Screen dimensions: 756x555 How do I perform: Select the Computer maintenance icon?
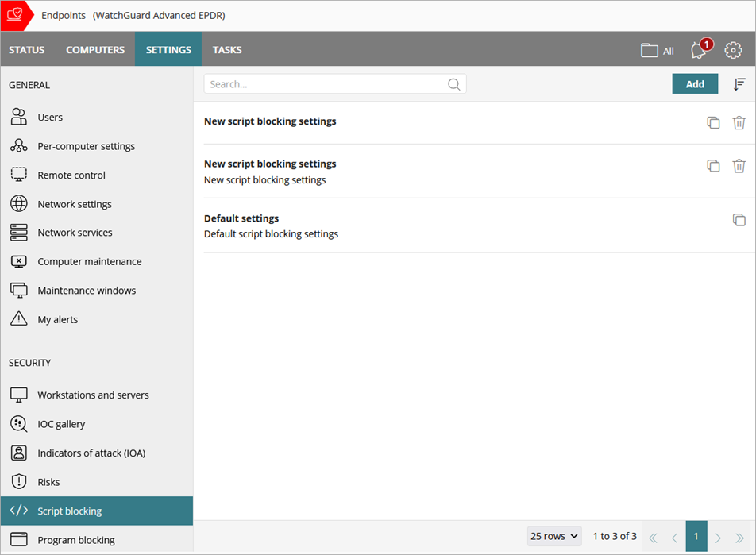[20, 260]
